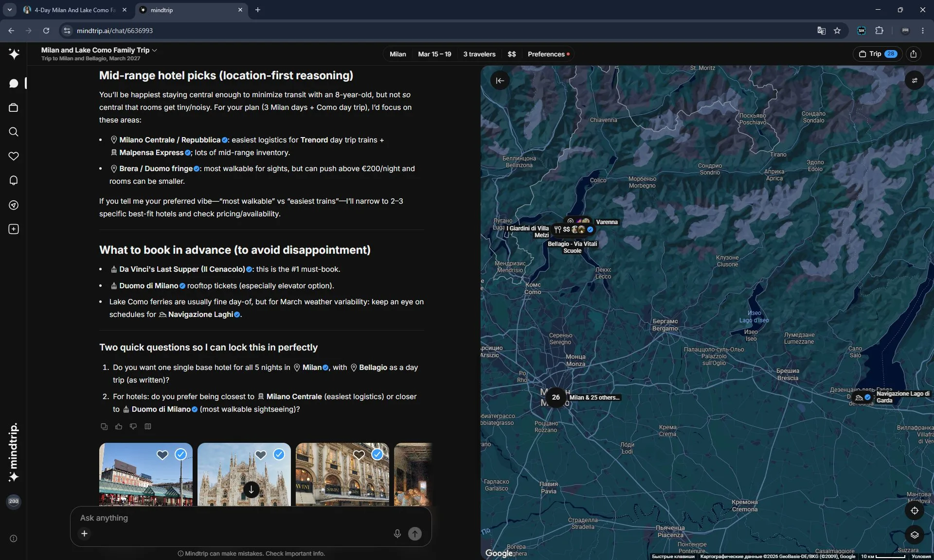Toggle heart on first station photo card
The height and width of the screenshot is (560, 934).
(162, 455)
